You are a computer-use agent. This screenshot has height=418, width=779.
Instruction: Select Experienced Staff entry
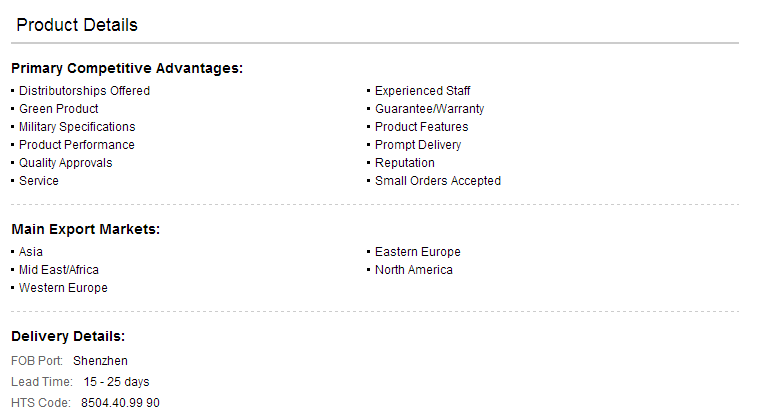[422, 91]
